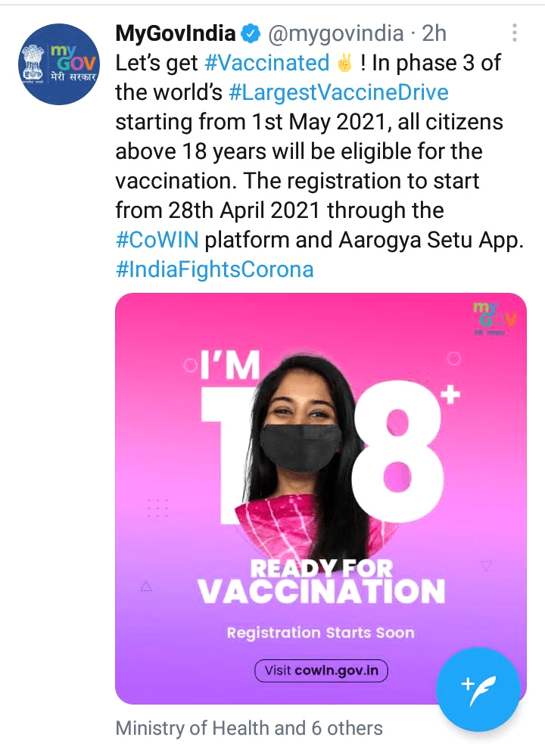
Task: Open the #IndiaFightsCorona hashtag
Action: pyautogui.click(x=214, y=269)
